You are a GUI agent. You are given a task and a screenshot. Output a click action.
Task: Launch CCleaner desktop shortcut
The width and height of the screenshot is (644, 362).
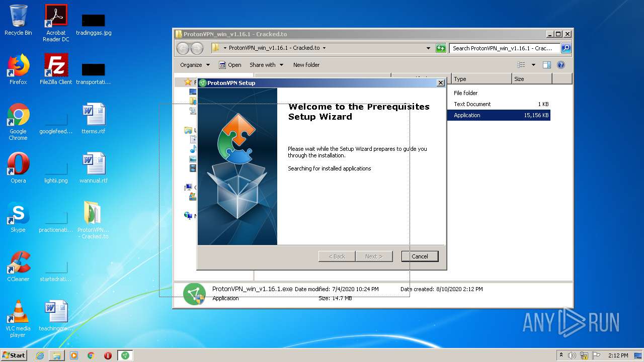coord(18,266)
